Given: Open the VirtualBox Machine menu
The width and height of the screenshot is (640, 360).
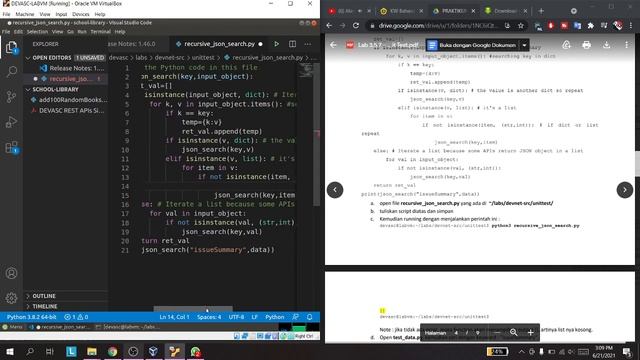Looking at the screenshot, I should [25, 14].
